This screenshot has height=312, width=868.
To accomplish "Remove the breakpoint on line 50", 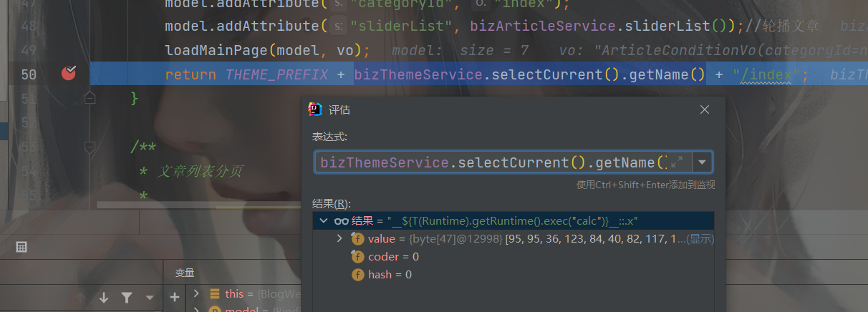I will (69, 73).
